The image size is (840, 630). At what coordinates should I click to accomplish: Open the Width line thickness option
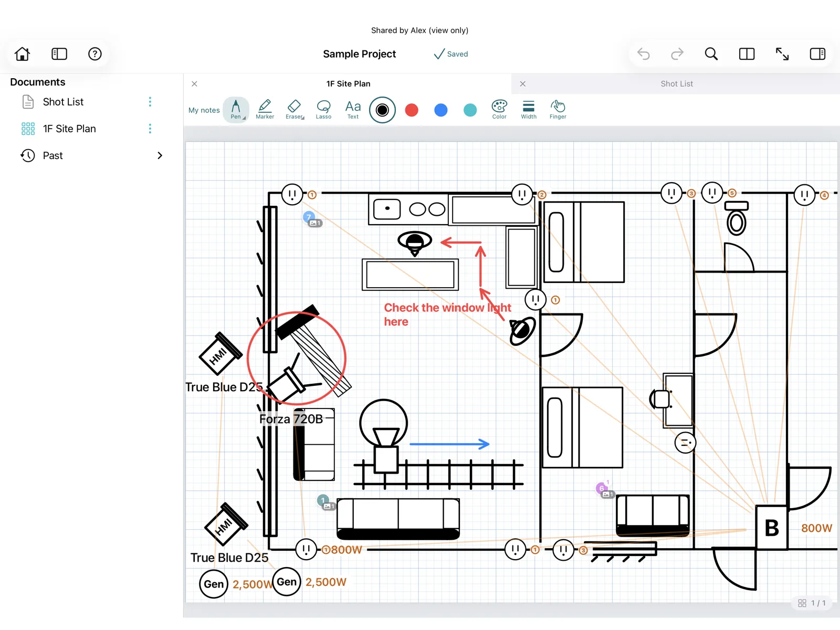click(529, 110)
